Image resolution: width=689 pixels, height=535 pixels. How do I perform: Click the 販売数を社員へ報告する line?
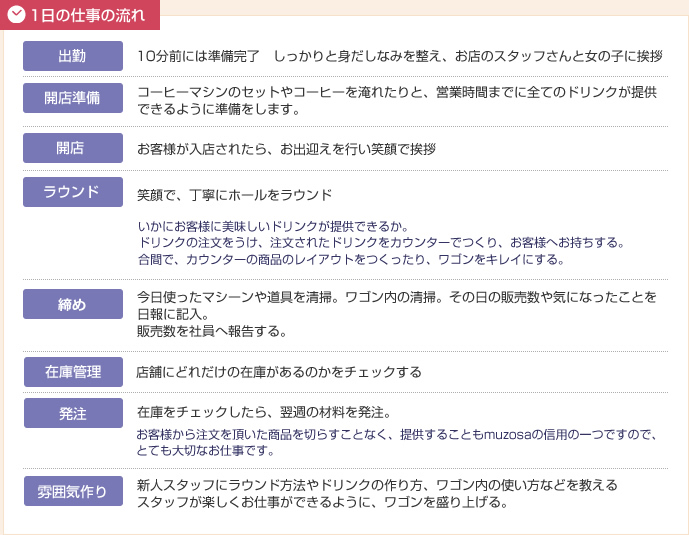(212, 331)
